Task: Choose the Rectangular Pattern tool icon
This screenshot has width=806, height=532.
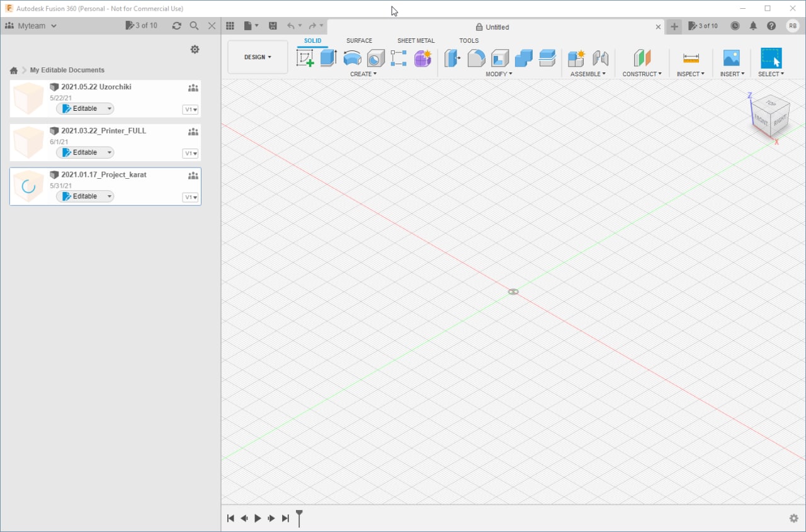Action: (x=399, y=58)
